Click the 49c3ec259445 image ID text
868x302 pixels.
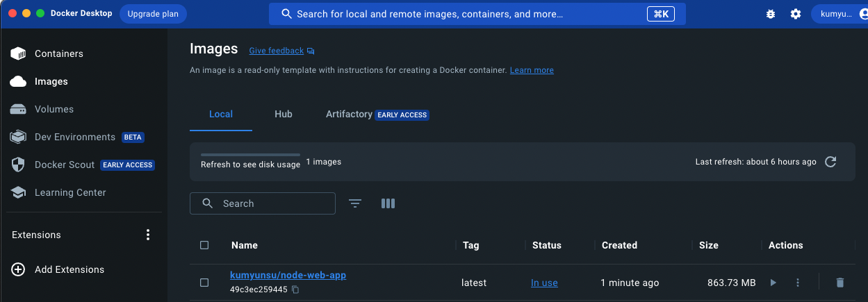click(x=259, y=290)
